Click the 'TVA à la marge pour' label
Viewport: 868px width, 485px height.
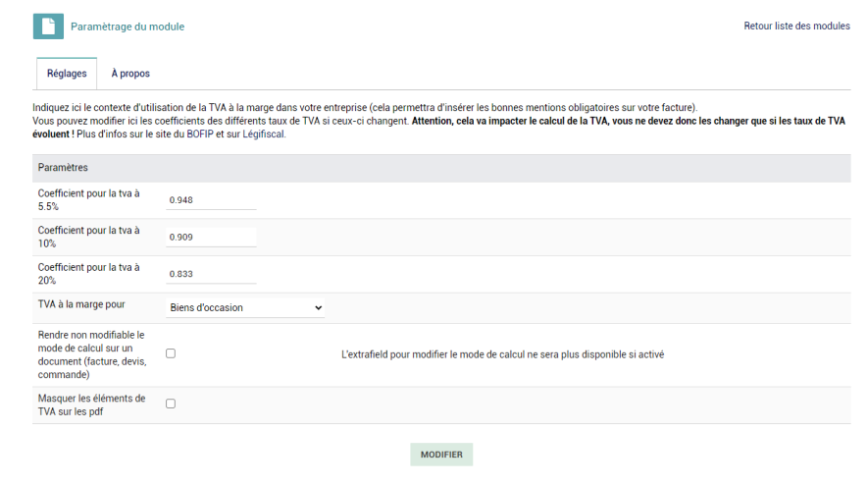(x=81, y=304)
